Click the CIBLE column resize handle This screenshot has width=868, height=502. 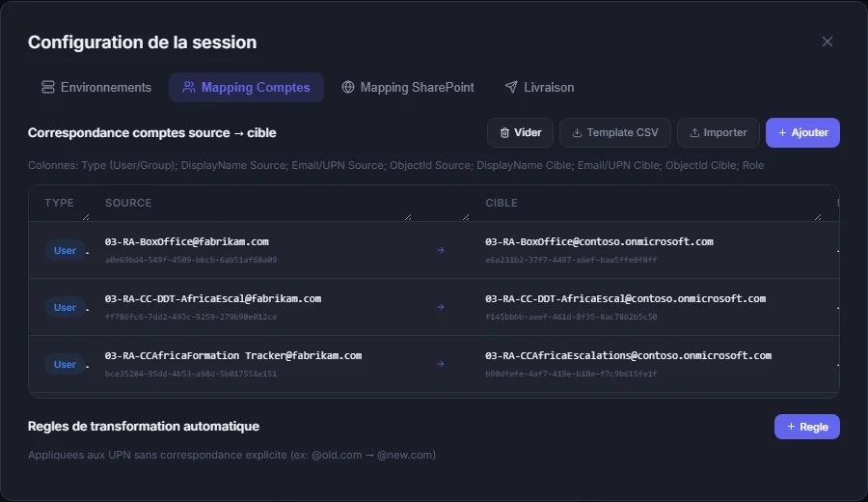pyautogui.click(x=818, y=217)
